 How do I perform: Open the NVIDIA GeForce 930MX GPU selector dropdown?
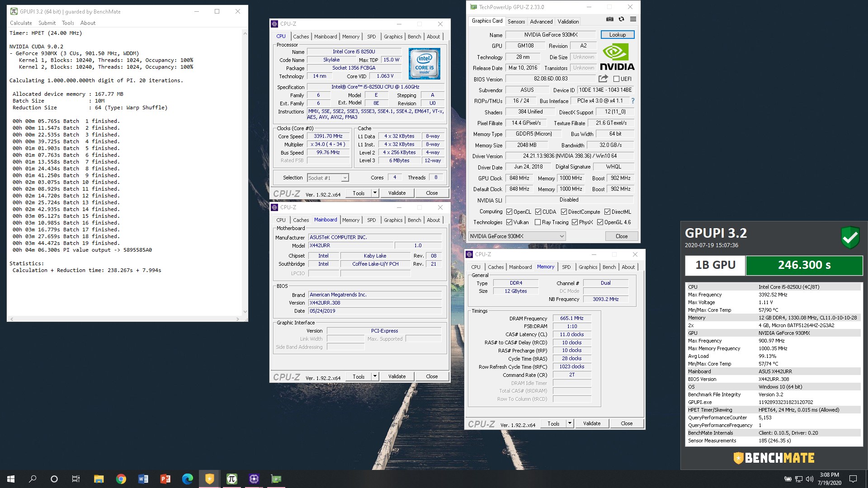point(517,236)
